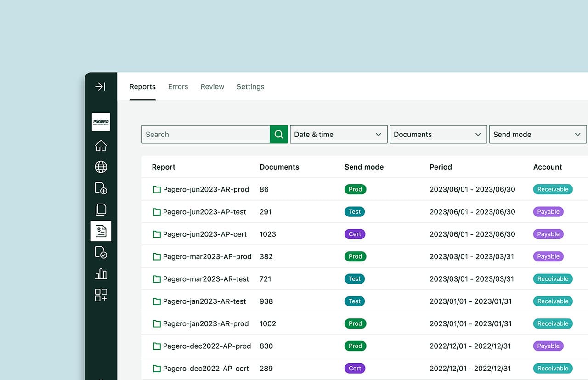Click period 2022/12/01 - 2022/12/31 in Pagero-dec2022-AP-prod row

click(x=471, y=346)
